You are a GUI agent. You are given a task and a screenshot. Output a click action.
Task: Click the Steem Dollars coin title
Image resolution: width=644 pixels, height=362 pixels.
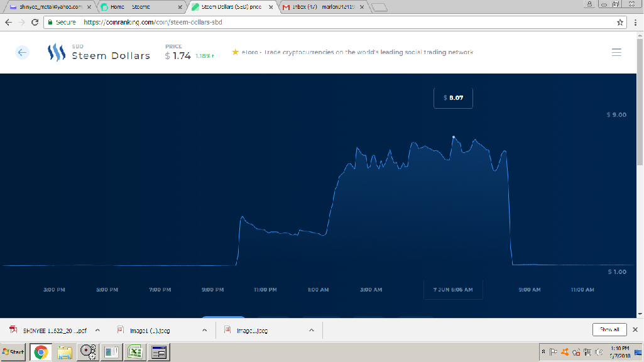click(111, 56)
